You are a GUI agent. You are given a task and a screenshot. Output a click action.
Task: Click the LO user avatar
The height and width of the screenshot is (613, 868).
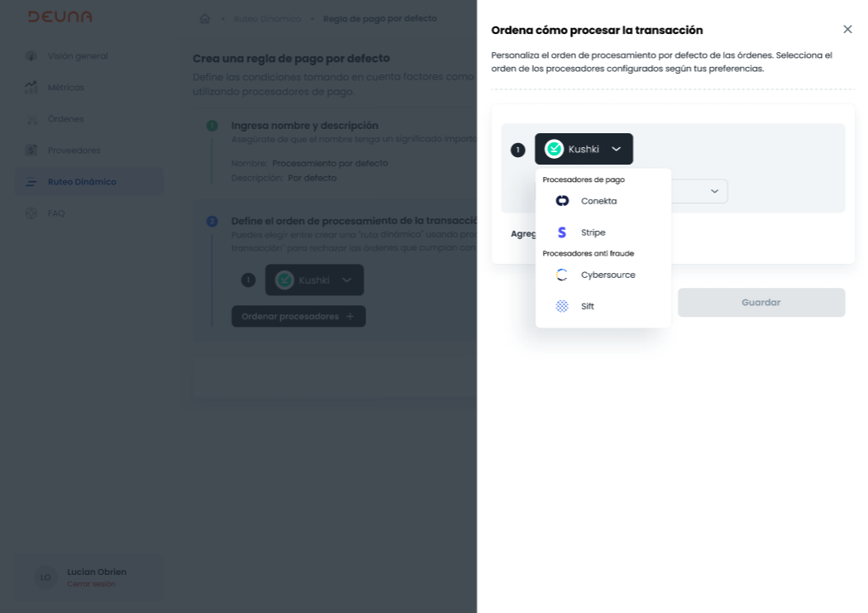45,577
